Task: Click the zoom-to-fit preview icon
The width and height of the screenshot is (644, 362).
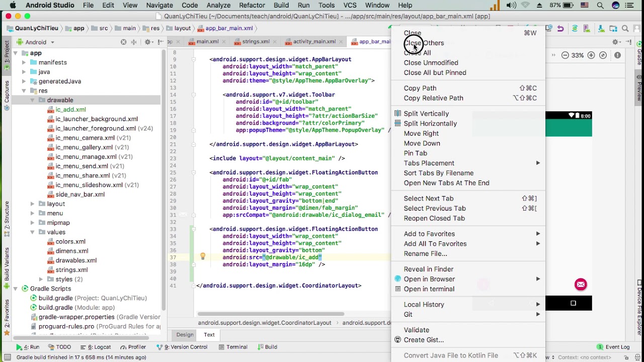Action: pyautogui.click(x=603, y=55)
